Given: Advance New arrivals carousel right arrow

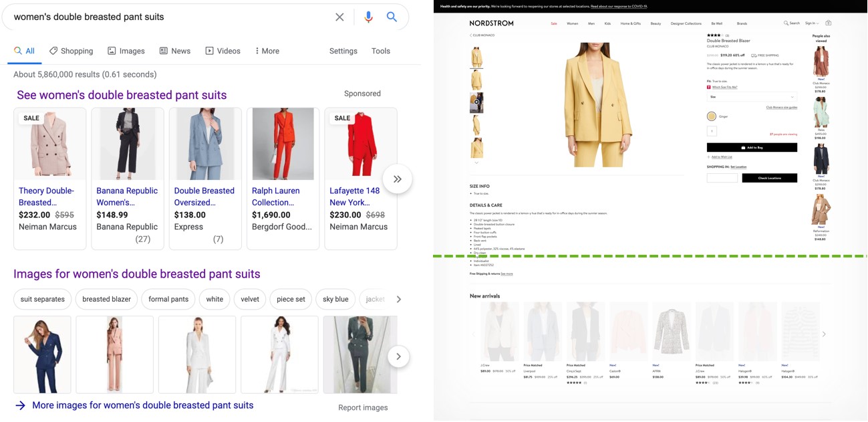Looking at the screenshot, I should tap(824, 334).
